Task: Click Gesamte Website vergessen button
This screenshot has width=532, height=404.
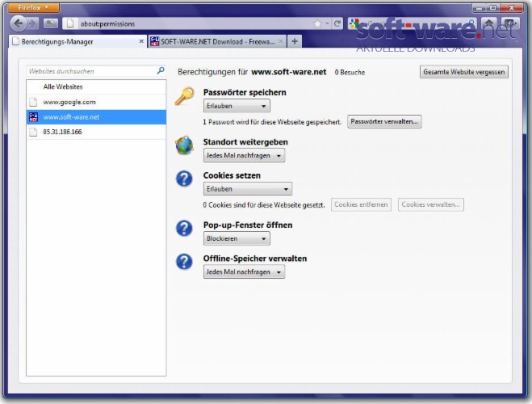Action: tap(464, 72)
